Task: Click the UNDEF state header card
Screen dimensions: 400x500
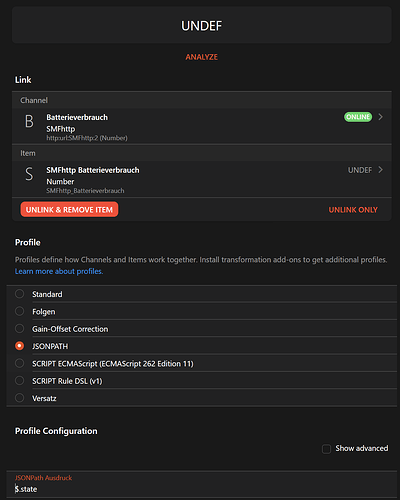Action: (202, 25)
